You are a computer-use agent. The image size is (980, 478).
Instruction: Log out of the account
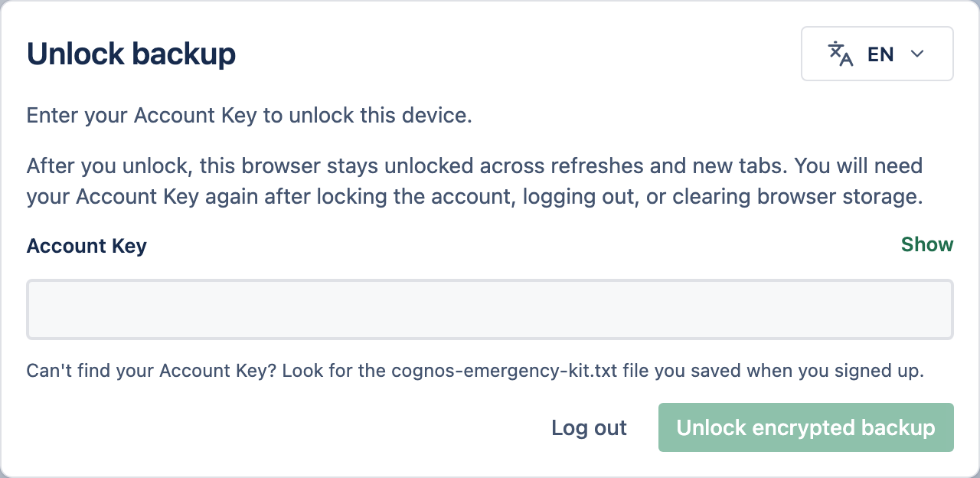tap(589, 427)
